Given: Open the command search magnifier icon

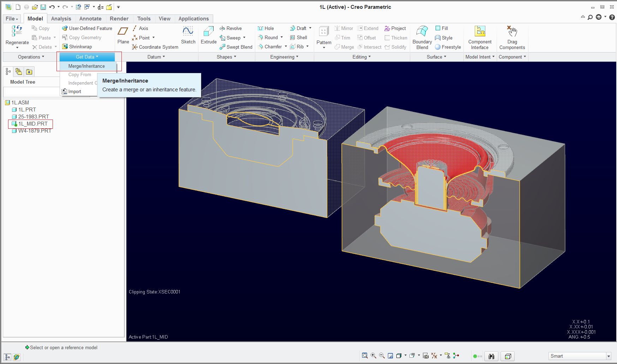Looking at the screenshot, I should (x=590, y=17).
